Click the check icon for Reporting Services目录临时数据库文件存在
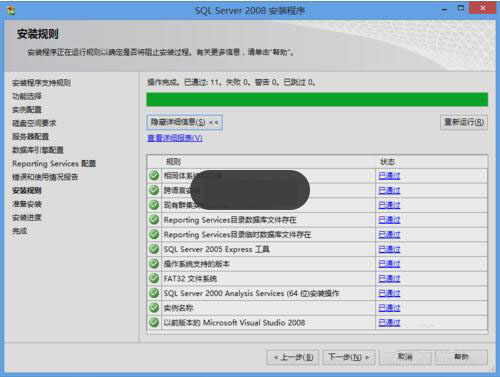The height and width of the screenshot is (377, 500). coord(154,234)
